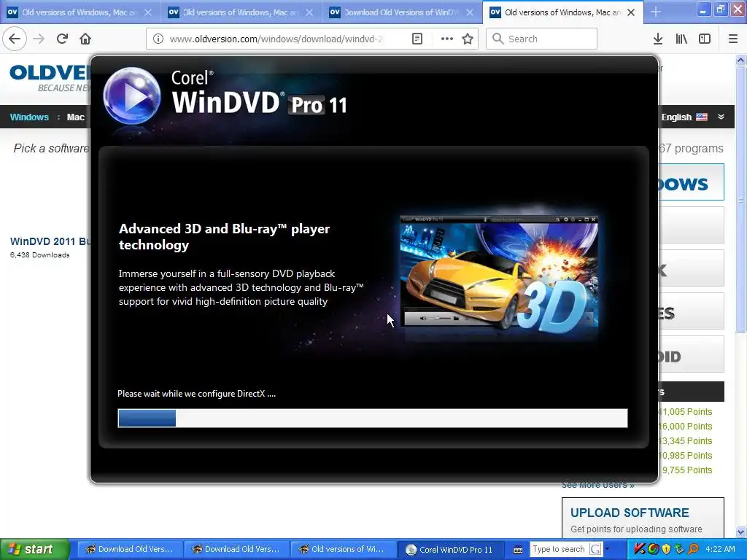Click the 6,438 Downloads text
This screenshot has width=747, height=560.
(40, 255)
